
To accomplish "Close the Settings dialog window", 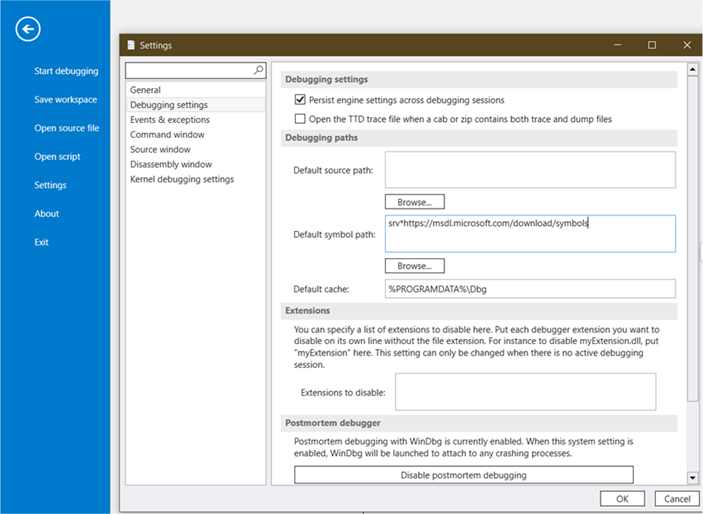I will [x=686, y=45].
